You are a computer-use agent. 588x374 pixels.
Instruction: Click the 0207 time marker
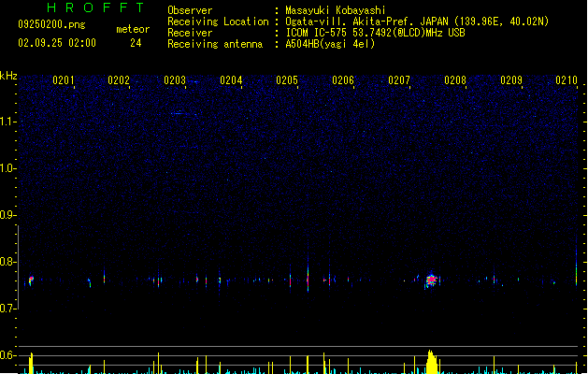coord(399,80)
